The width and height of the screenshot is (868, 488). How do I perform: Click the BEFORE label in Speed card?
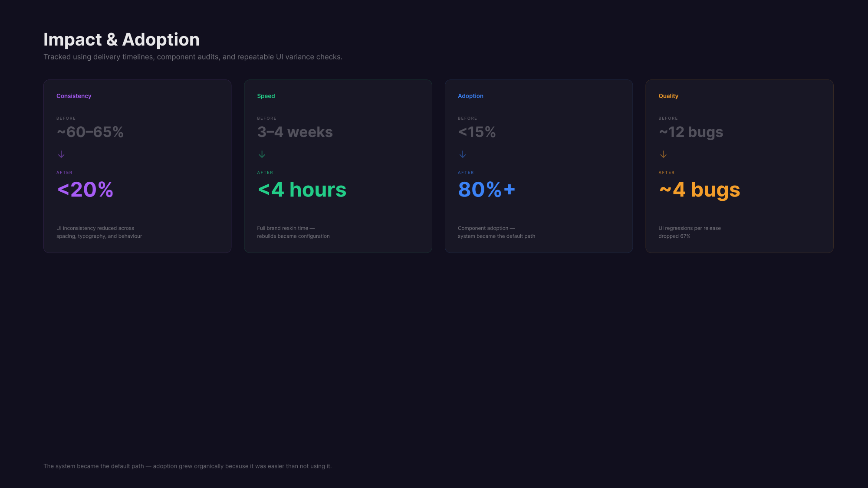pyautogui.click(x=266, y=118)
